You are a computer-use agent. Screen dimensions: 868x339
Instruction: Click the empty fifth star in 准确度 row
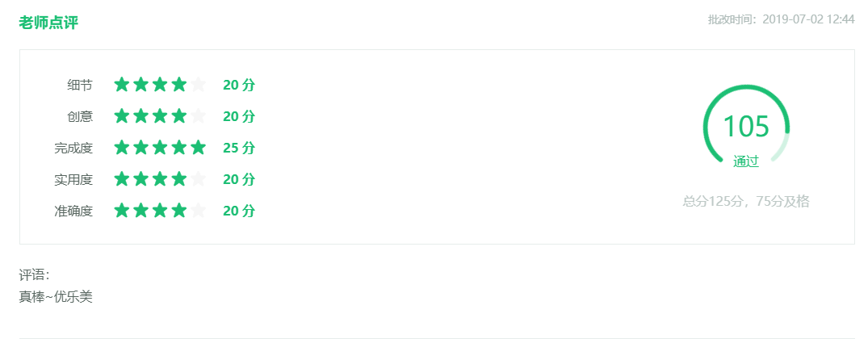[x=198, y=211]
